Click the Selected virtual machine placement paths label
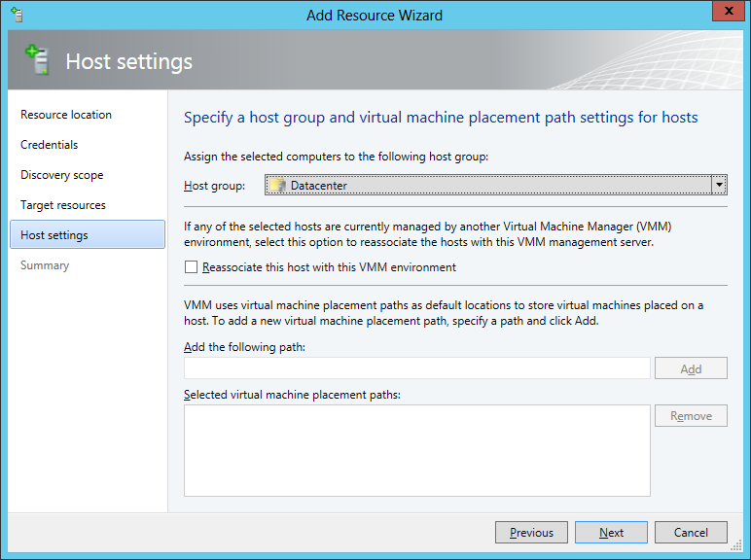The width and height of the screenshot is (751, 560). tap(292, 395)
